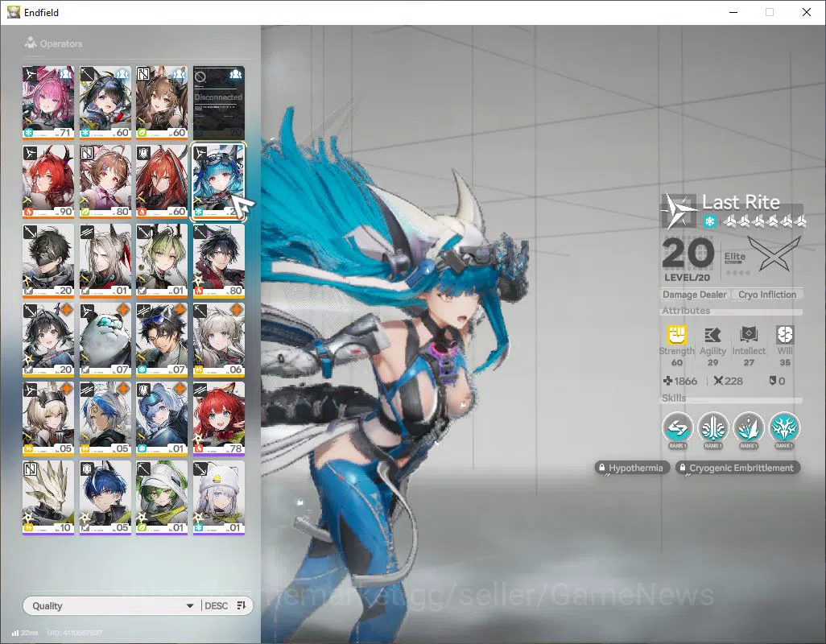This screenshot has width=826, height=644.
Task: Select the blonde crowned level 05 operator
Action: tap(48, 418)
